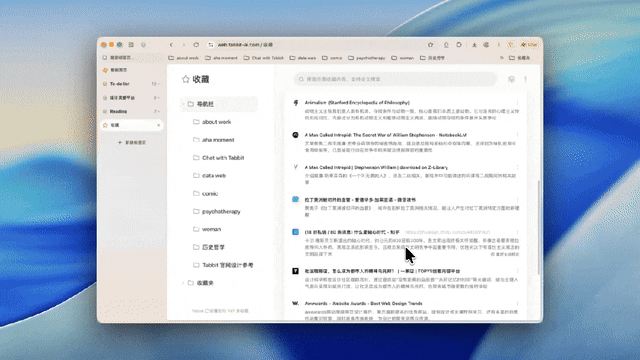Expand the Reading group chevron
The width and height of the screenshot is (640, 360).
(158, 111)
